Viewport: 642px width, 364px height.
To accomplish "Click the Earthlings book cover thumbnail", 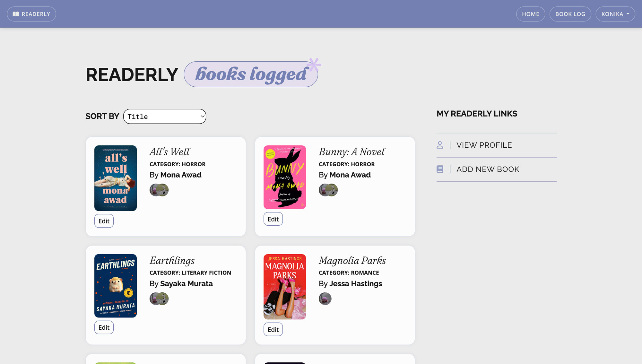I will point(116,286).
